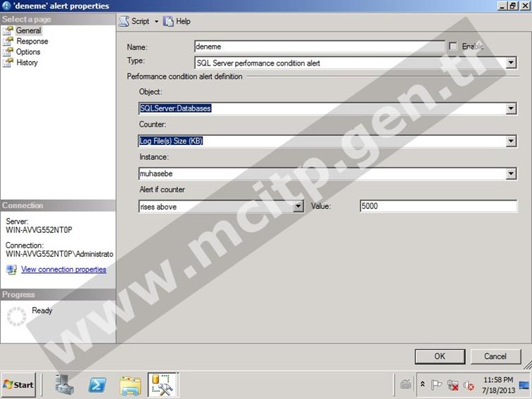Click the taskbar clock 11:58 PM
Image resolution: width=532 pixels, height=399 pixels.
point(498,380)
